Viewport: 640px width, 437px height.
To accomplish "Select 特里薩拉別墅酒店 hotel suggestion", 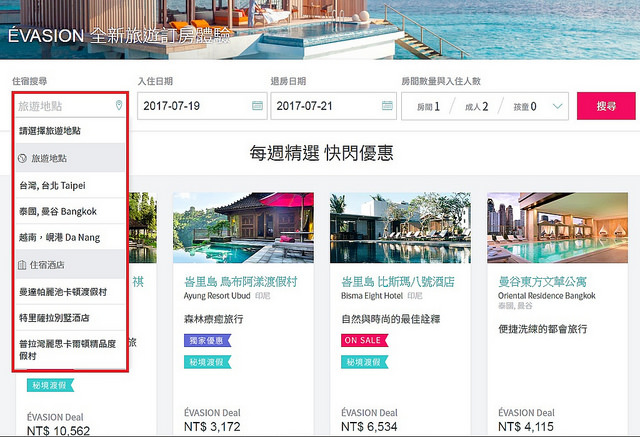I will point(70,317).
